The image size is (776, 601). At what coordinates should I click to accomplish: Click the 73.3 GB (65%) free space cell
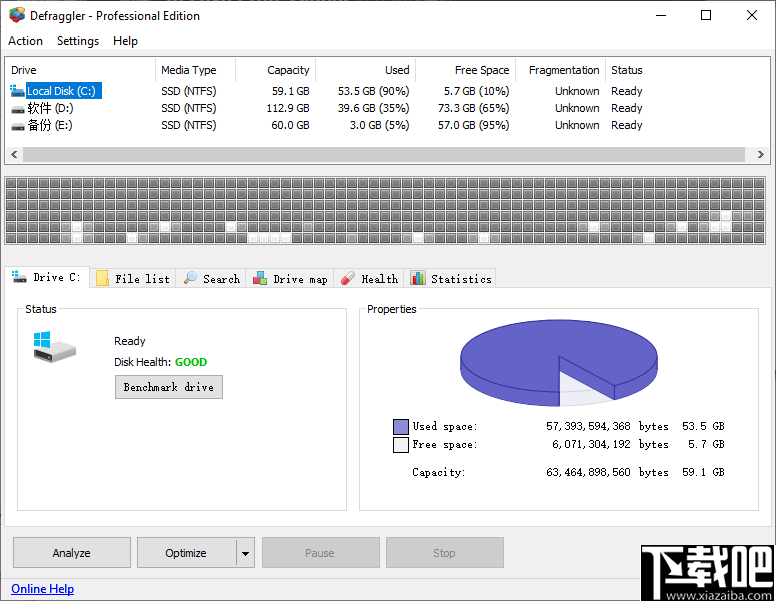click(474, 108)
